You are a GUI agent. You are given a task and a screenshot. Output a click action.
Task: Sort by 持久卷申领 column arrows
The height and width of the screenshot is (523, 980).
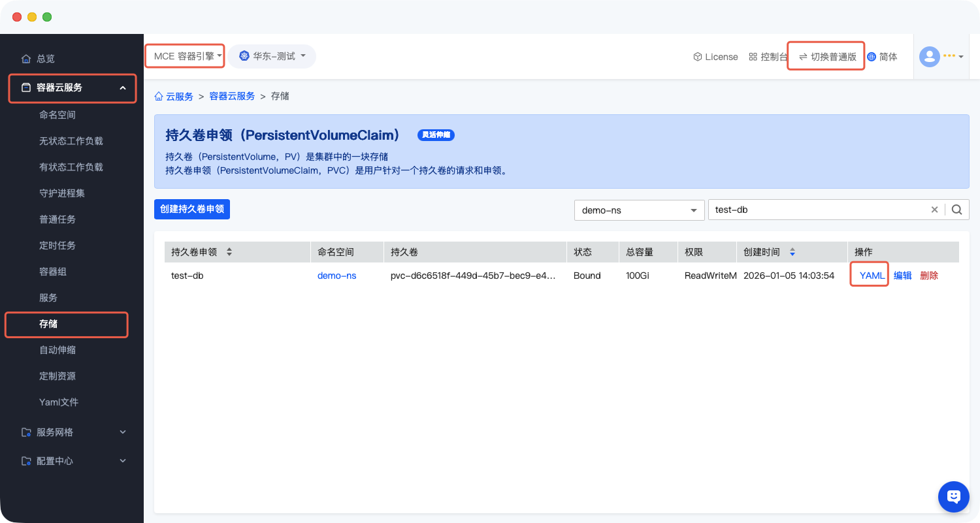pos(229,252)
